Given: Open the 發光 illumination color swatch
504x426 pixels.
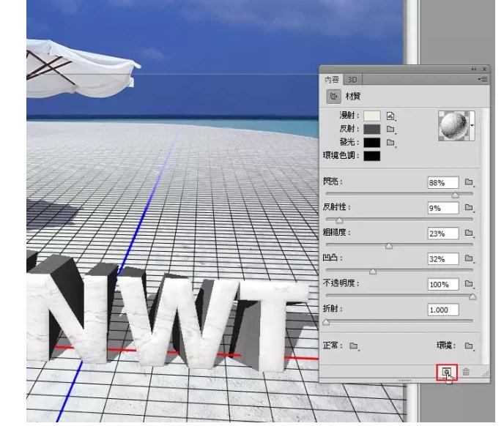Looking at the screenshot, I should [x=372, y=143].
